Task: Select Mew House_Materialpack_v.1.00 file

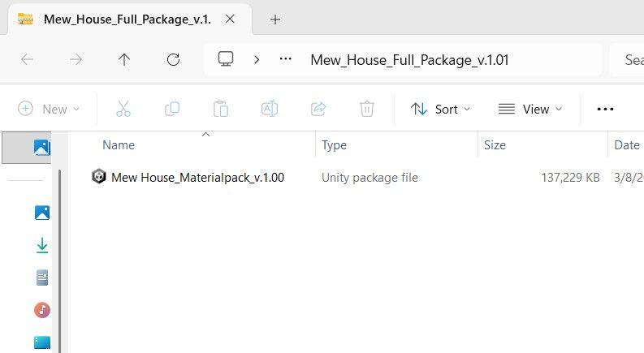Action: click(197, 178)
